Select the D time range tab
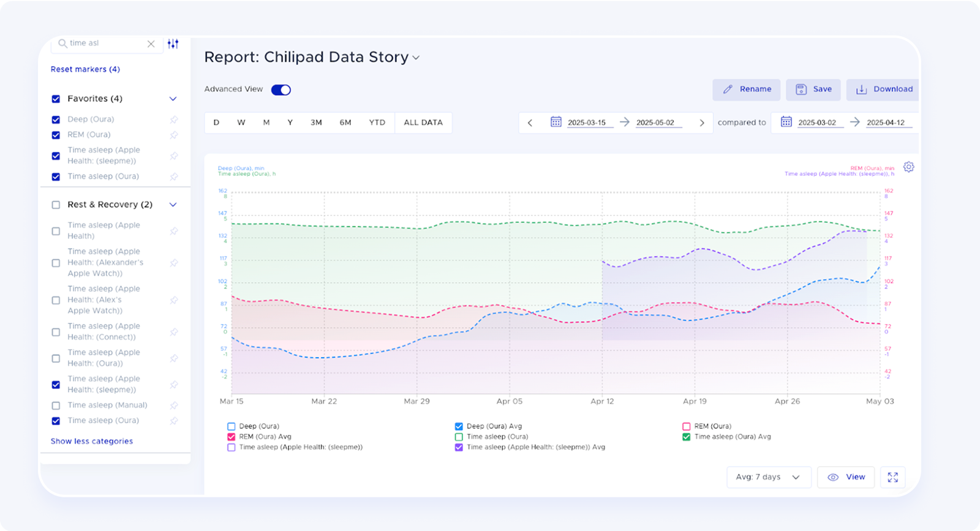This screenshot has width=980, height=531. 216,122
